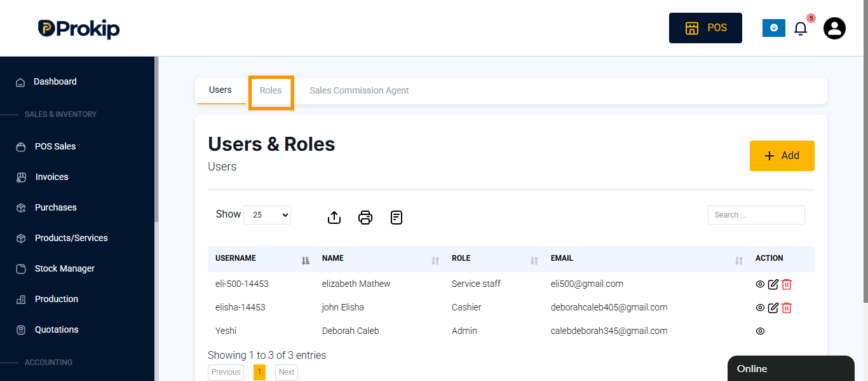Sort by the Username column
The image size is (868, 381).
click(x=261, y=259)
